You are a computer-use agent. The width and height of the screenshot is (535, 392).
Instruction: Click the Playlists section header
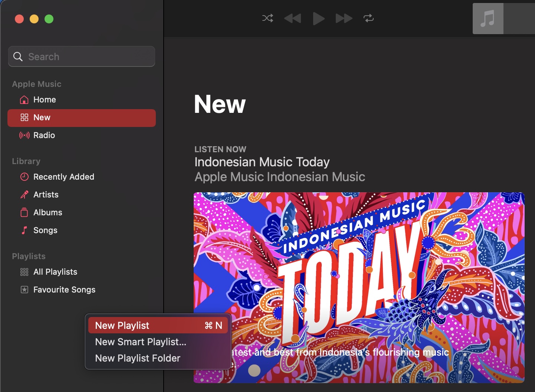click(29, 256)
